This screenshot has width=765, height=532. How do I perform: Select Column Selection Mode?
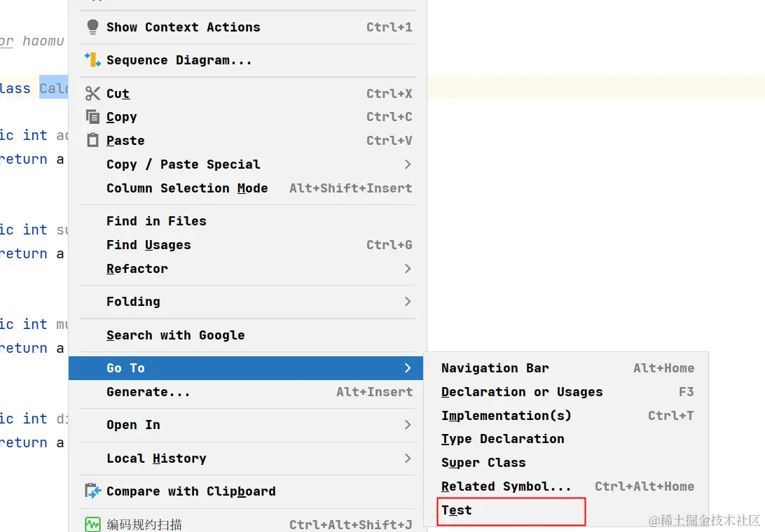[187, 188]
